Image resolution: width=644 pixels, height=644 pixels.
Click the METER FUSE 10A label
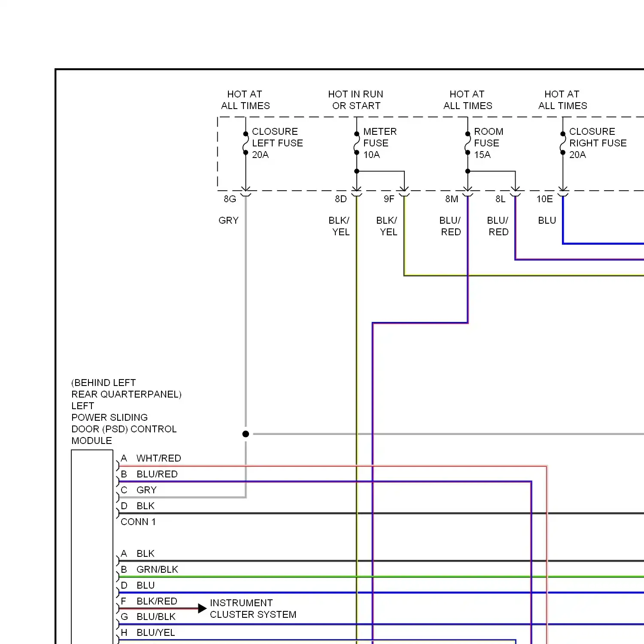point(380,143)
